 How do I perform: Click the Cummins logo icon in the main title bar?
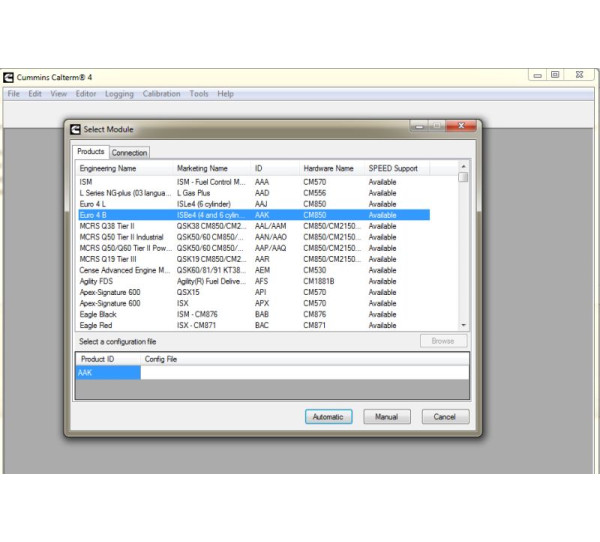[x=9, y=77]
